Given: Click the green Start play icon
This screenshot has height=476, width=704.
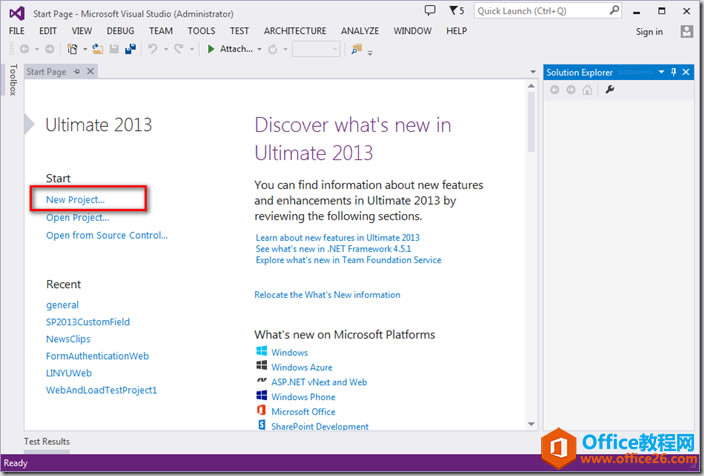Looking at the screenshot, I should pos(211,49).
